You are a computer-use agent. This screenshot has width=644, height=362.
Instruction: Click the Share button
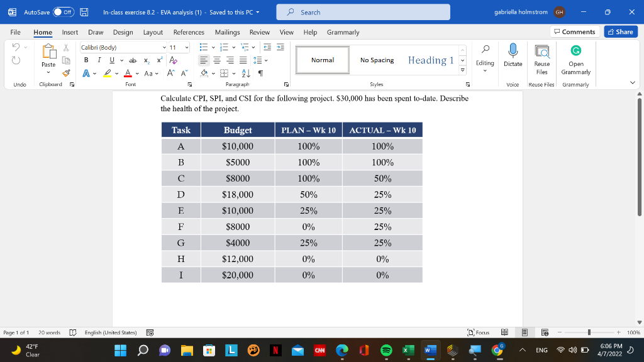620,32
